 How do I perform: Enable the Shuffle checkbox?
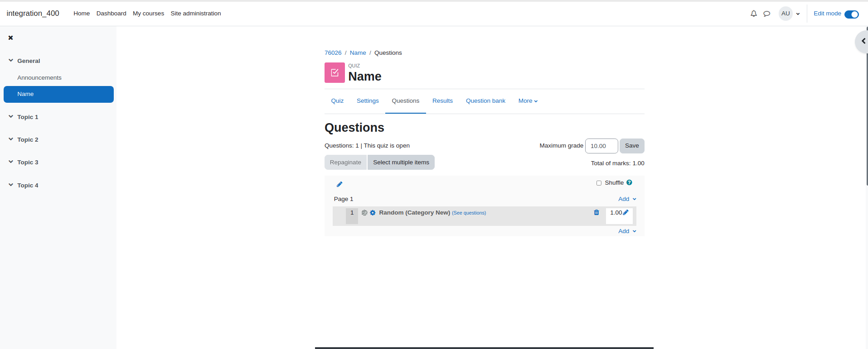599,183
